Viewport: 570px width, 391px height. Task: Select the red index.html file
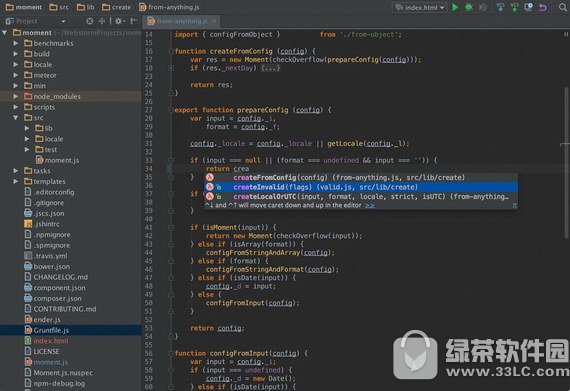point(46,341)
